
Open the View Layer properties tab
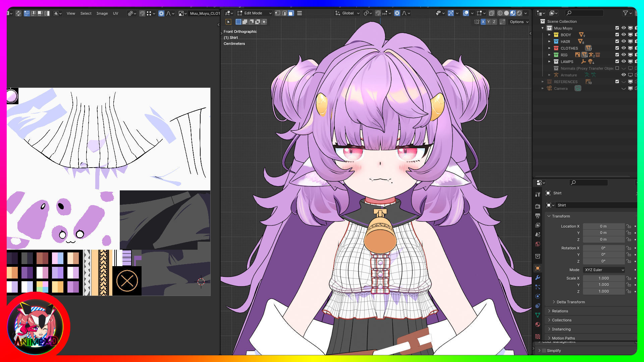tap(538, 225)
